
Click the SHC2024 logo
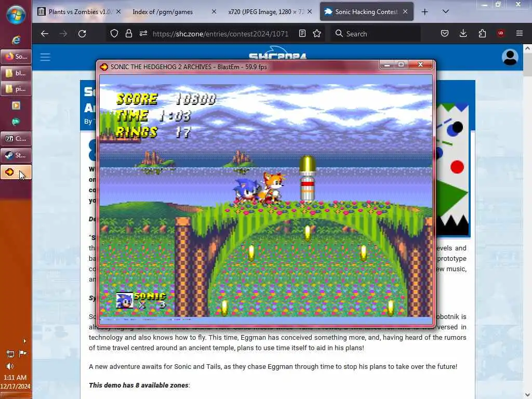(x=277, y=52)
